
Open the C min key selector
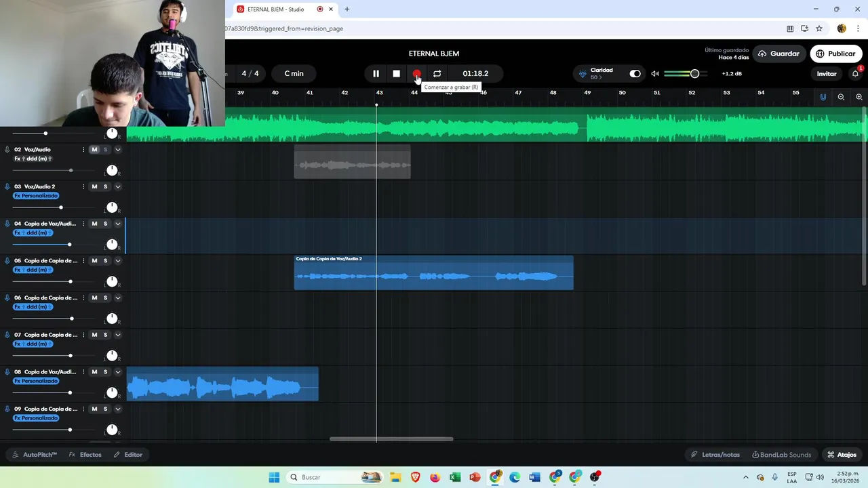point(294,73)
